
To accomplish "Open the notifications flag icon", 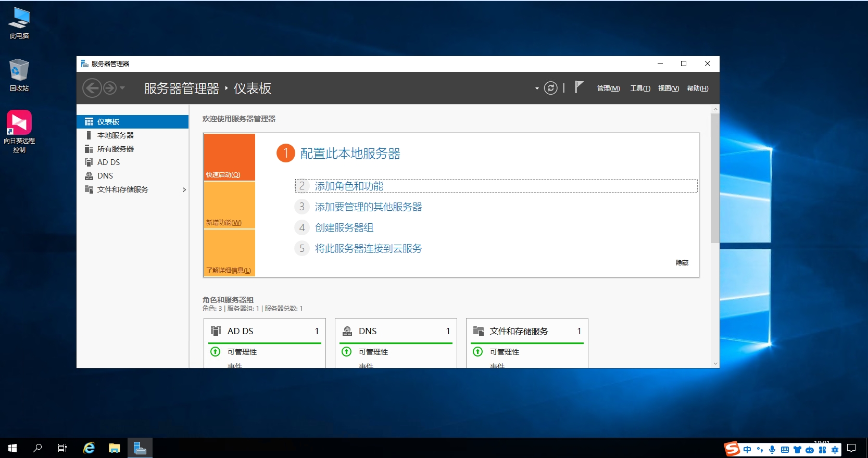I will click(578, 87).
